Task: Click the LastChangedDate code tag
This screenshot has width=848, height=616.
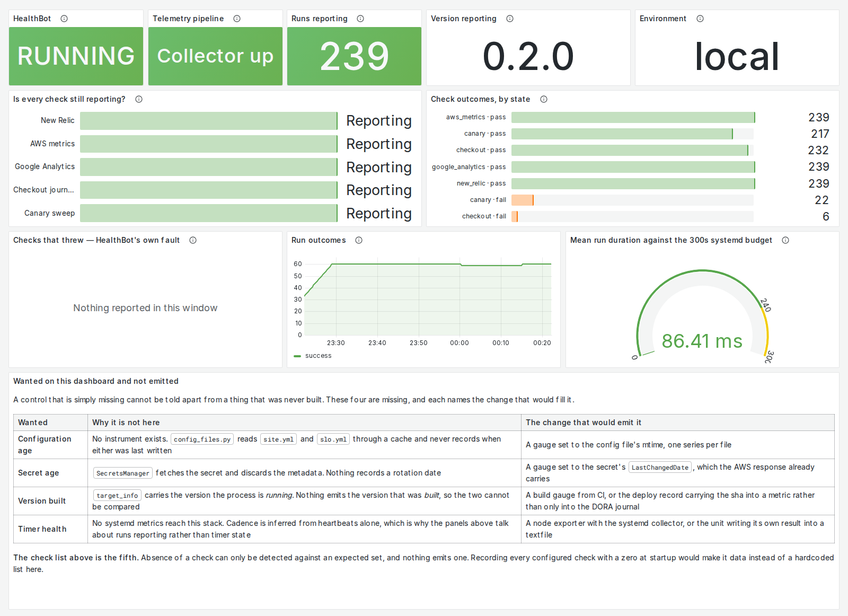Action: [x=660, y=467]
